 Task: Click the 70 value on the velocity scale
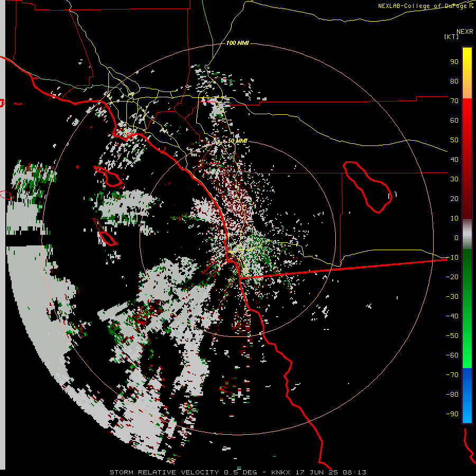pos(454,101)
